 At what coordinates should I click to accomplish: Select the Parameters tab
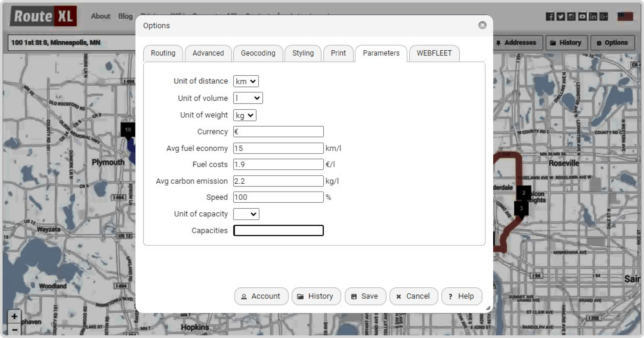click(x=381, y=53)
